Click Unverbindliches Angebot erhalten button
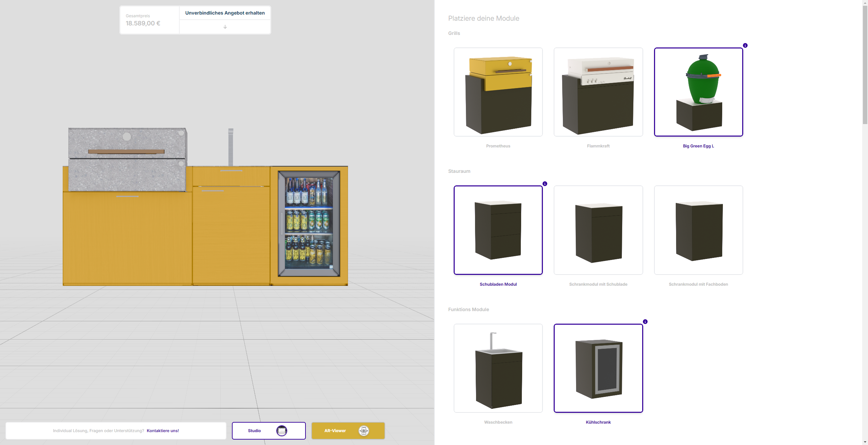The image size is (868, 445). click(x=225, y=13)
